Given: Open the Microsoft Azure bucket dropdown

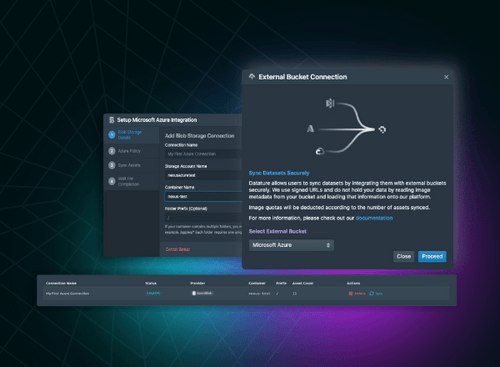Looking at the screenshot, I should pos(291,245).
